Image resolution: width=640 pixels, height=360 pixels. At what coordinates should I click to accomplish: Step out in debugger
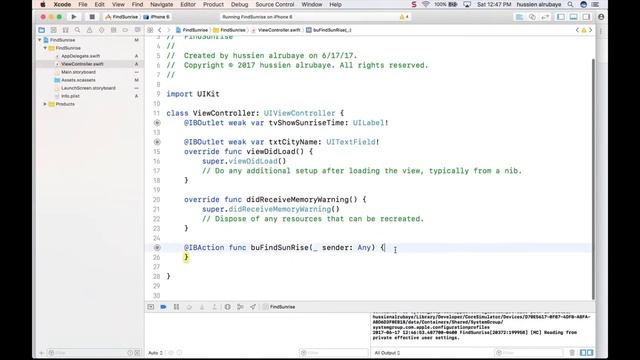[214, 307]
